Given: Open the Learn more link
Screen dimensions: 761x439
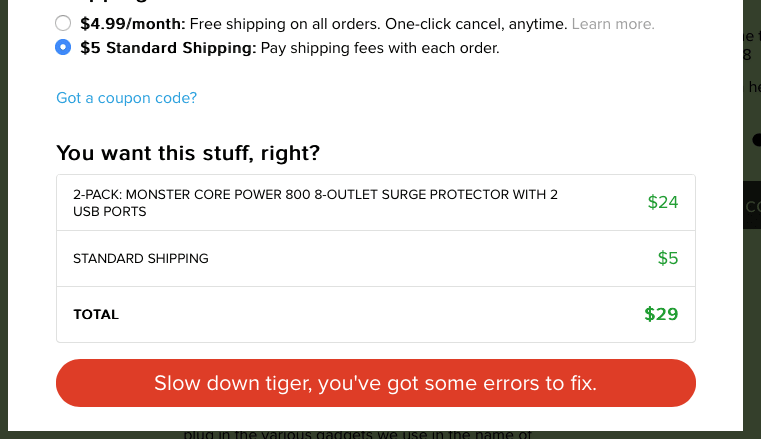Looking at the screenshot, I should point(613,23).
